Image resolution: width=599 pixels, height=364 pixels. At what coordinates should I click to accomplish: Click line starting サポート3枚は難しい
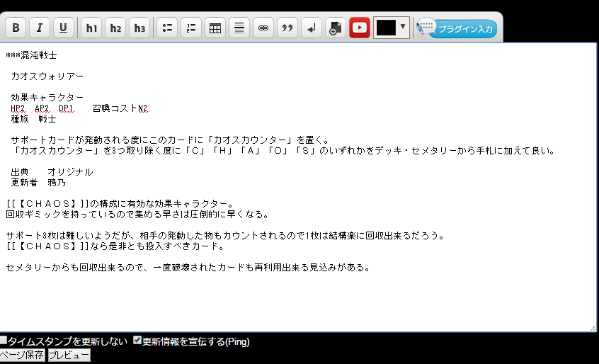click(x=225, y=236)
